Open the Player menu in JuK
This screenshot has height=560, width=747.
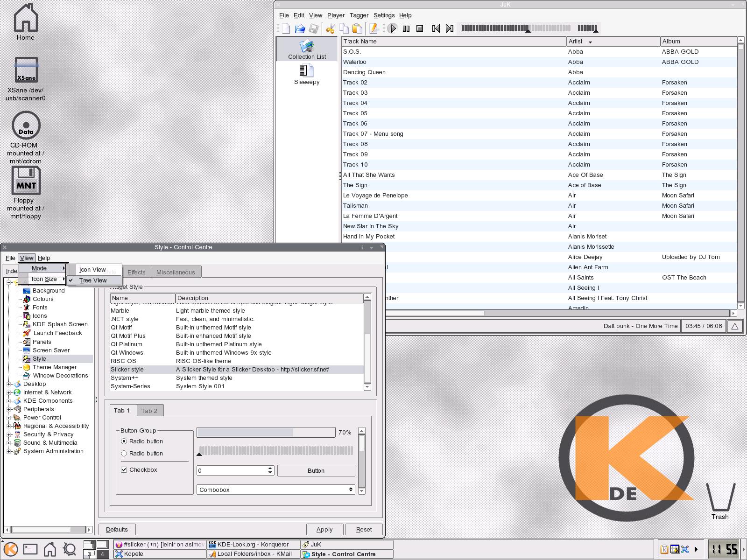[336, 15]
